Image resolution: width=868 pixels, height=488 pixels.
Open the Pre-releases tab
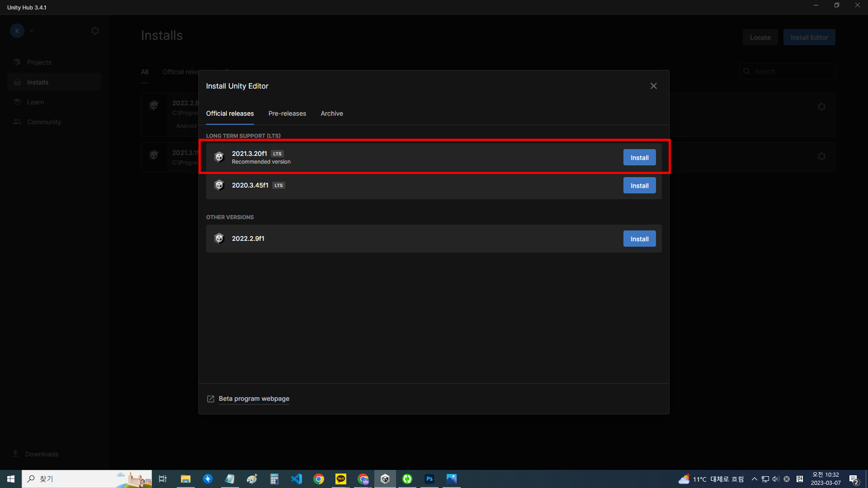coord(287,113)
